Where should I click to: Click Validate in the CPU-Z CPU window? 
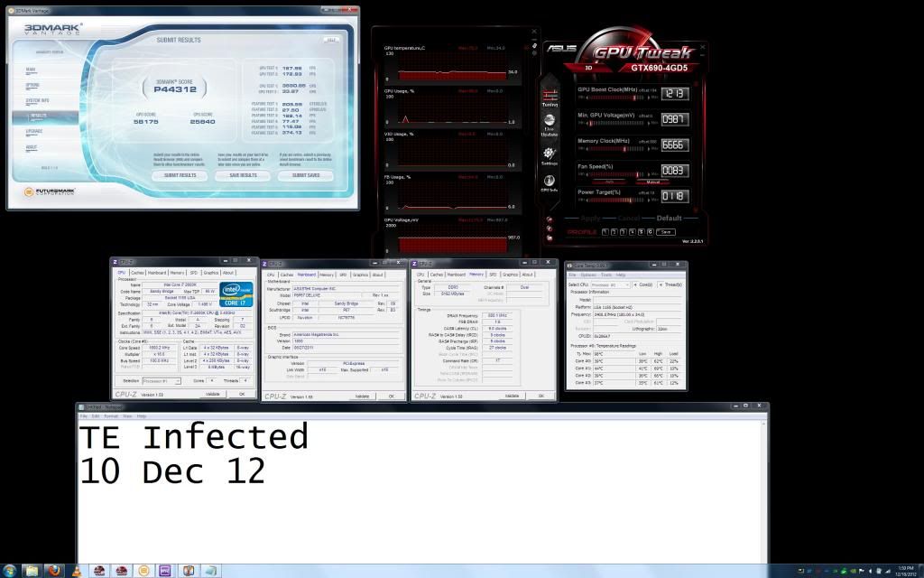tap(213, 394)
